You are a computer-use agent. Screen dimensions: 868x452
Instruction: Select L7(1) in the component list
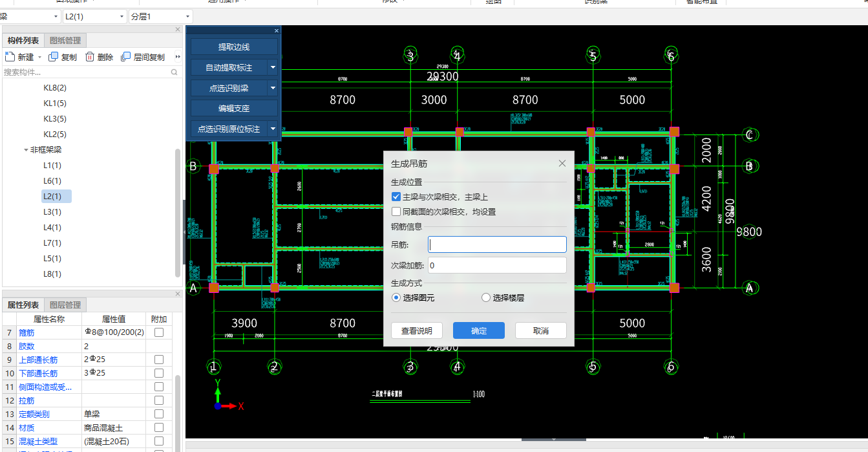[52, 242]
